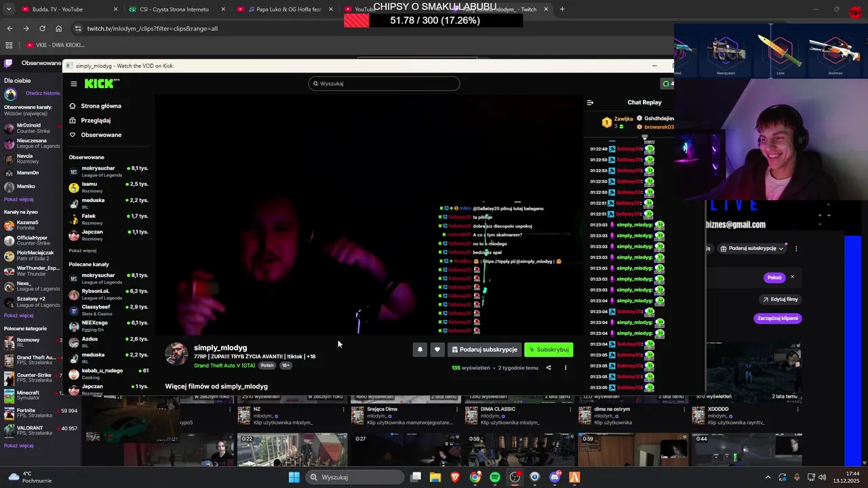This screenshot has width=868, height=488.
Task: Collapse the Chat Replay panel arrow icon
Action: pos(590,103)
